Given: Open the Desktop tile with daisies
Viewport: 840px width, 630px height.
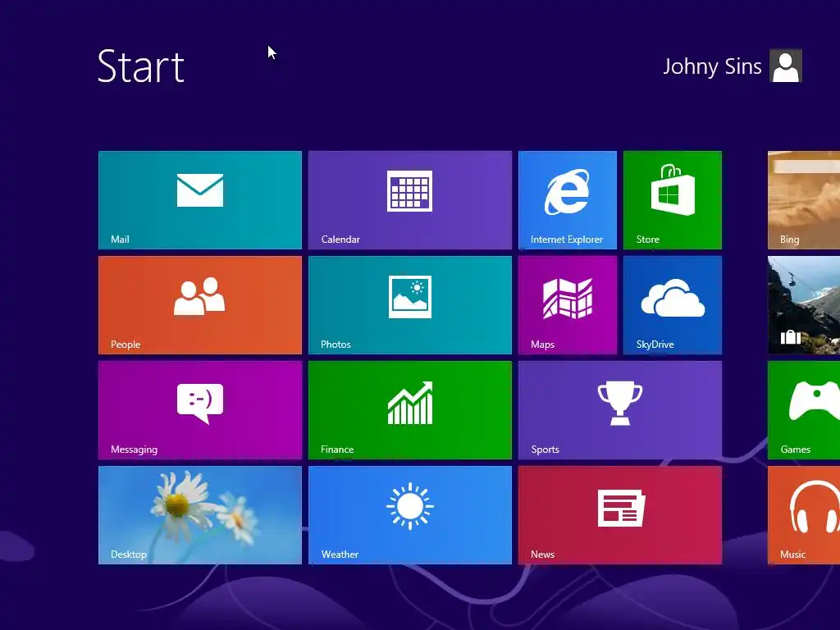Looking at the screenshot, I should tap(200, 515).
